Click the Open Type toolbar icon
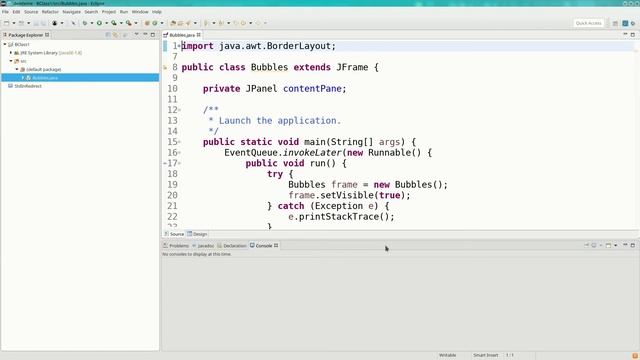This screenshot has width=640, height=360. (173, 23)
